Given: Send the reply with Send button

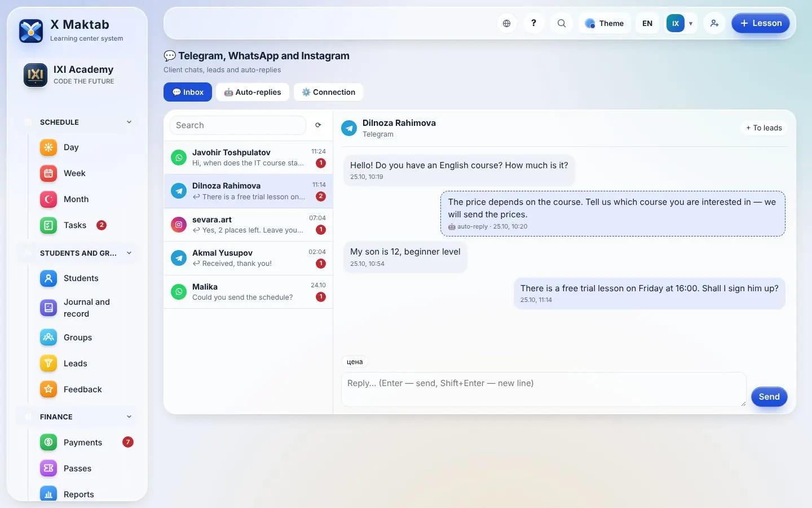Looking at the screenshot, I should point(769,397).
